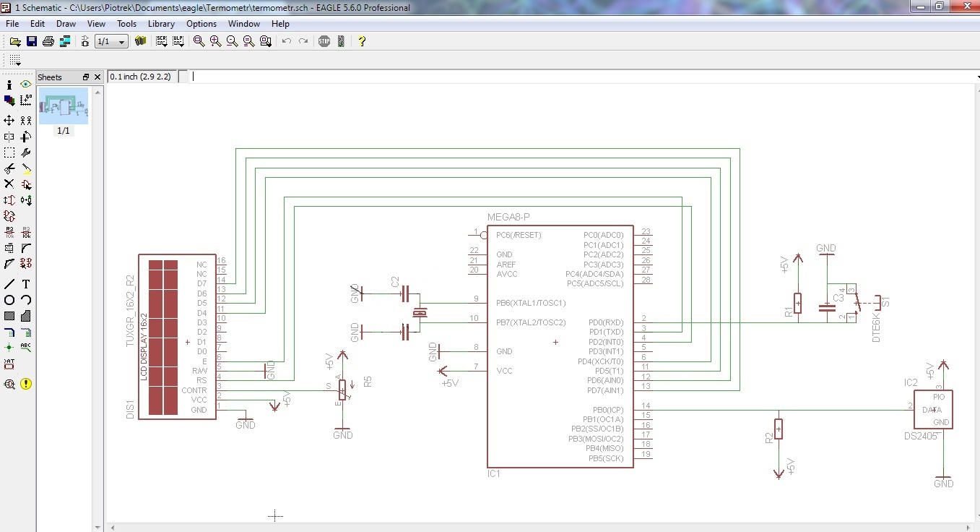Close the Sheets panel

coord(98,77)
